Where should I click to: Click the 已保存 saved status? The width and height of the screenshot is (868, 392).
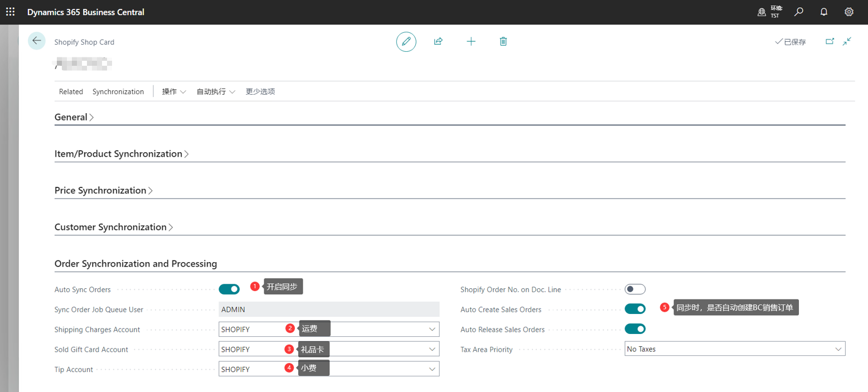point(791,42)
